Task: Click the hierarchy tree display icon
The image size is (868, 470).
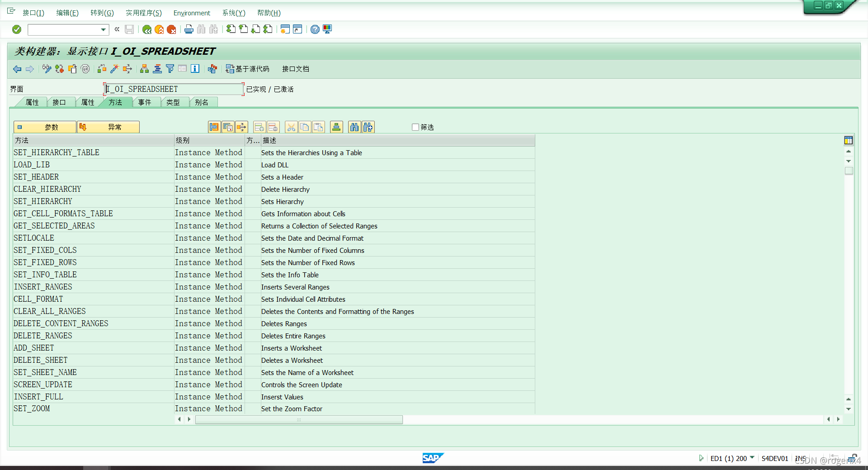Action: (x=144, y=69)
